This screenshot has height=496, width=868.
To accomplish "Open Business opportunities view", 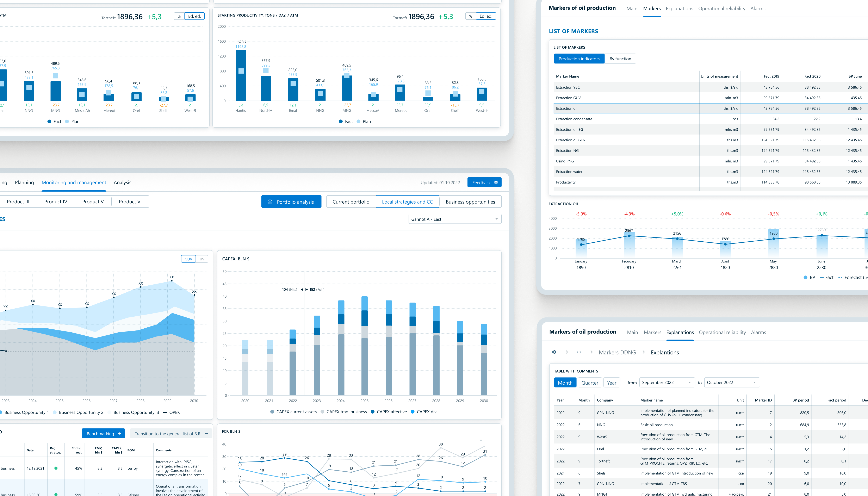I will (x=470, y=201).
